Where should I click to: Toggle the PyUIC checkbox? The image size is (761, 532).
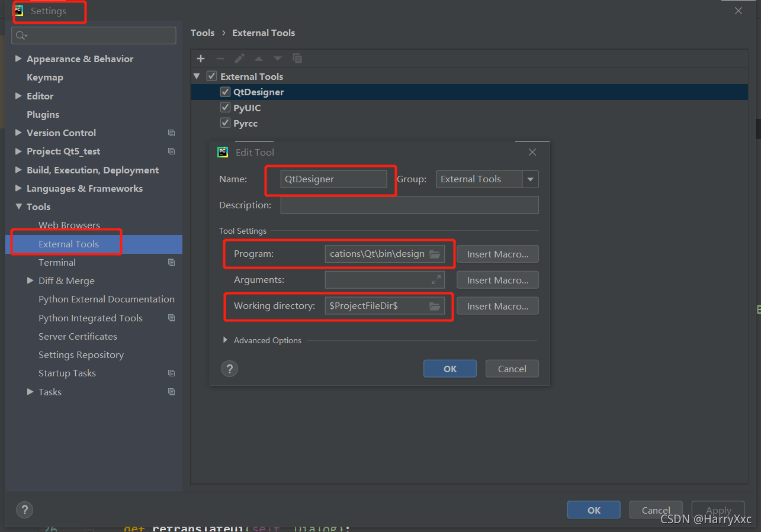pos(225,108)
